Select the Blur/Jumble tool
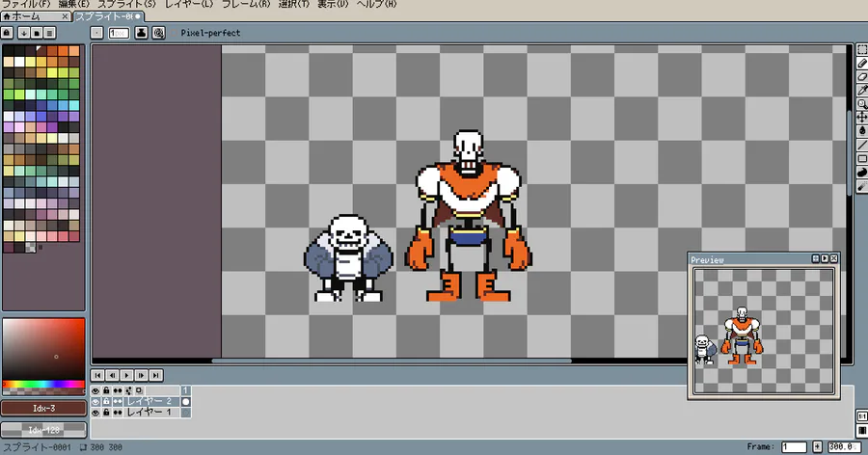Viewport: 868px width, 455px height. tap(862, 187)
